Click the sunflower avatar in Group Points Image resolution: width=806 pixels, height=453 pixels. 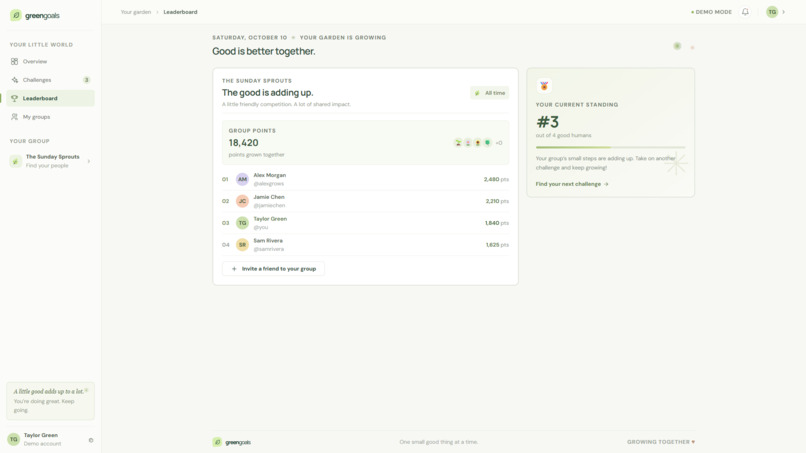pyautogui.click(x=478, y=142)
